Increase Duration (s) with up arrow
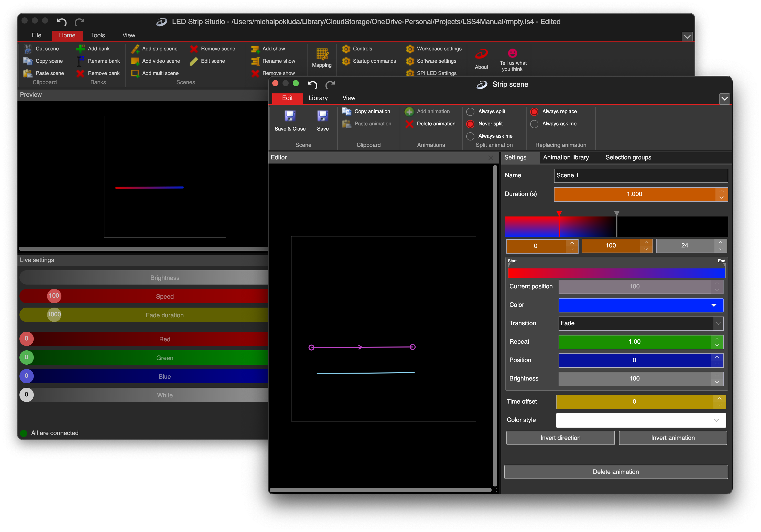 coord(721,191)
